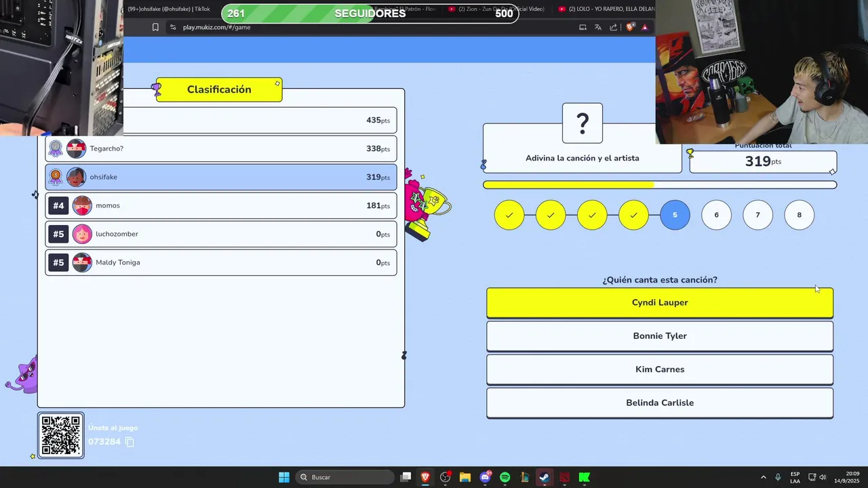Screen dimensions: 868x488
Task: Click the translate page icon
Action: pos(598,27)
